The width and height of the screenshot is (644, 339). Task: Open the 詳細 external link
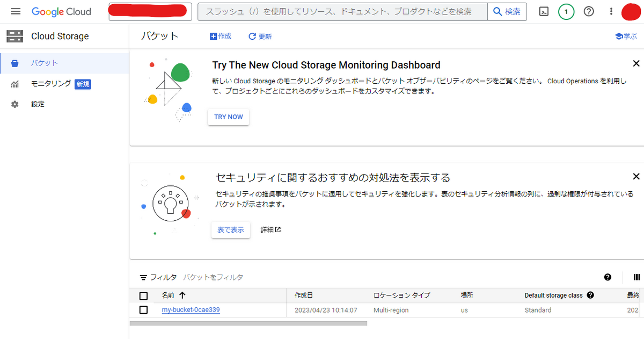pos(270,230)
